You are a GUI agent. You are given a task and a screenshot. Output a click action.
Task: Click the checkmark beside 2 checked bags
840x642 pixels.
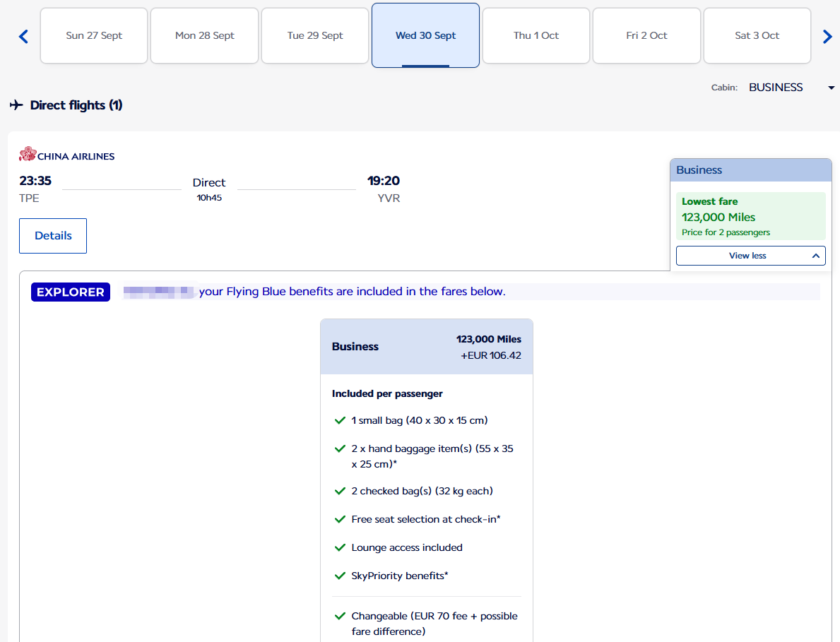[x=340, y=491]
